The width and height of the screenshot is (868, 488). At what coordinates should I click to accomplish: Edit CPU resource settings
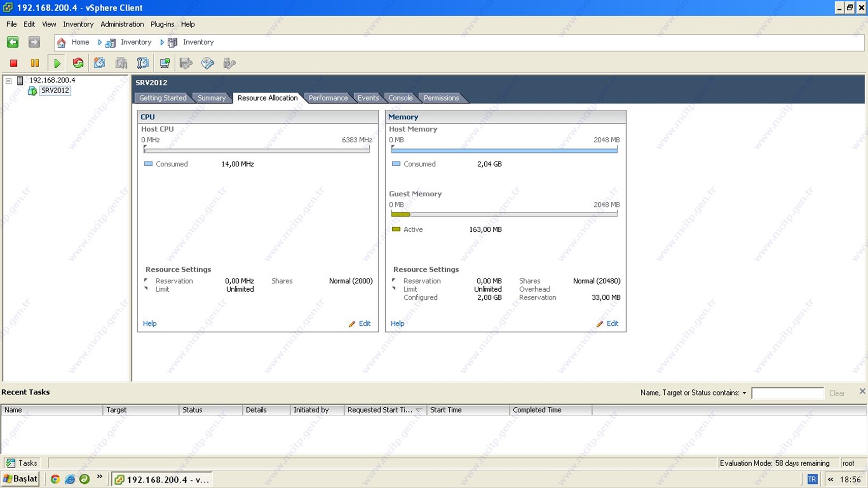(x=364, y=324)
